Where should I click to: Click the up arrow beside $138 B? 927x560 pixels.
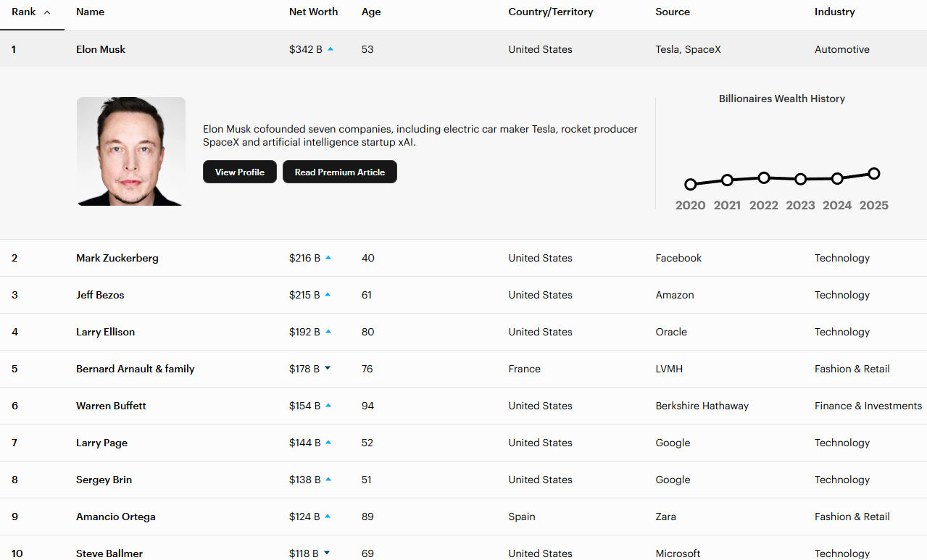328,480
